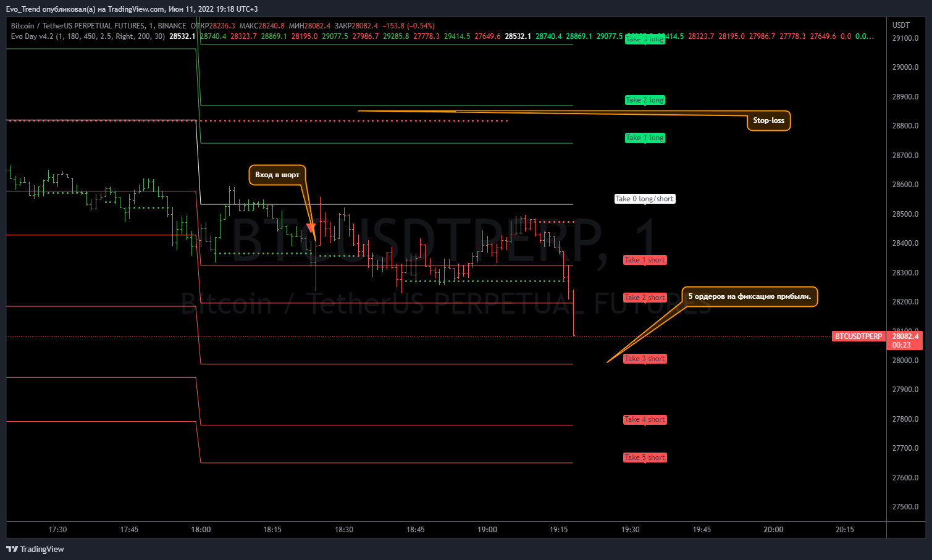
Task: Click 28900.0 on the price axis
Action: (x=905, y=97)
